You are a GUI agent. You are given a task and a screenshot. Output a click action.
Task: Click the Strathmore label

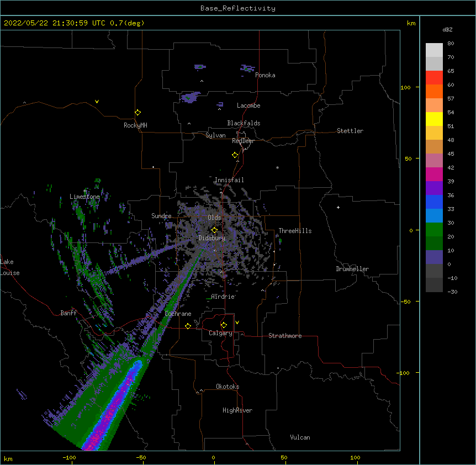285,336
